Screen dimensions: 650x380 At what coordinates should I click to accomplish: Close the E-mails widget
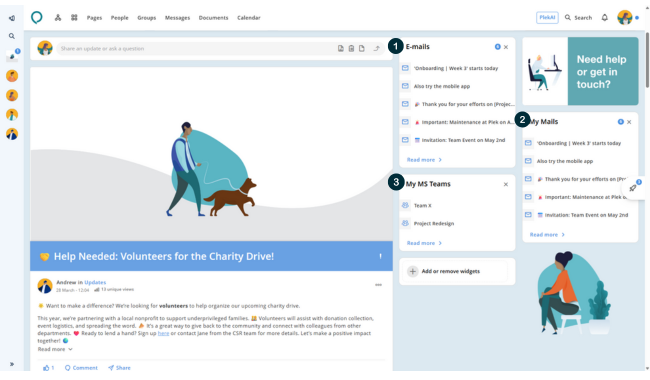pos(506,47)
